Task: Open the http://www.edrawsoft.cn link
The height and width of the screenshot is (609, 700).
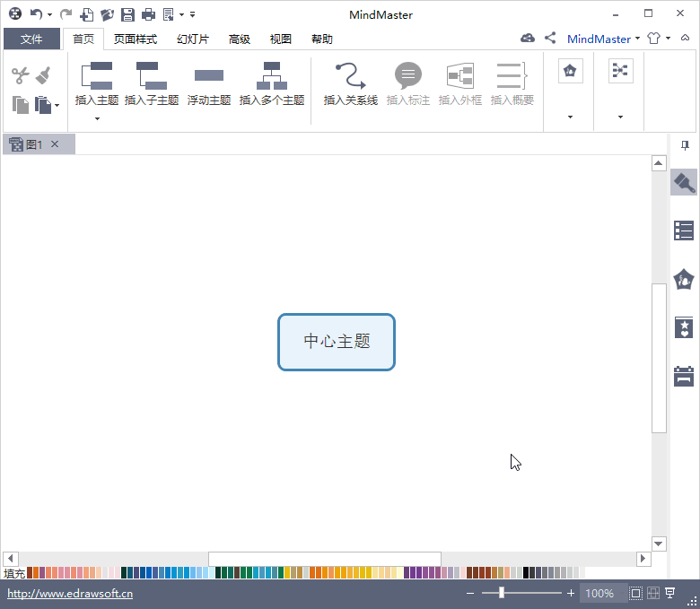Action: [x=70, y=594]
